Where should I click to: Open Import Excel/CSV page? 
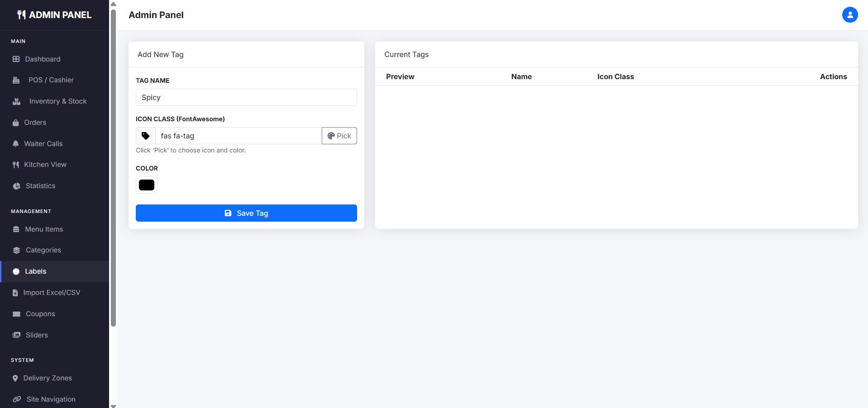tap(51, 293)
